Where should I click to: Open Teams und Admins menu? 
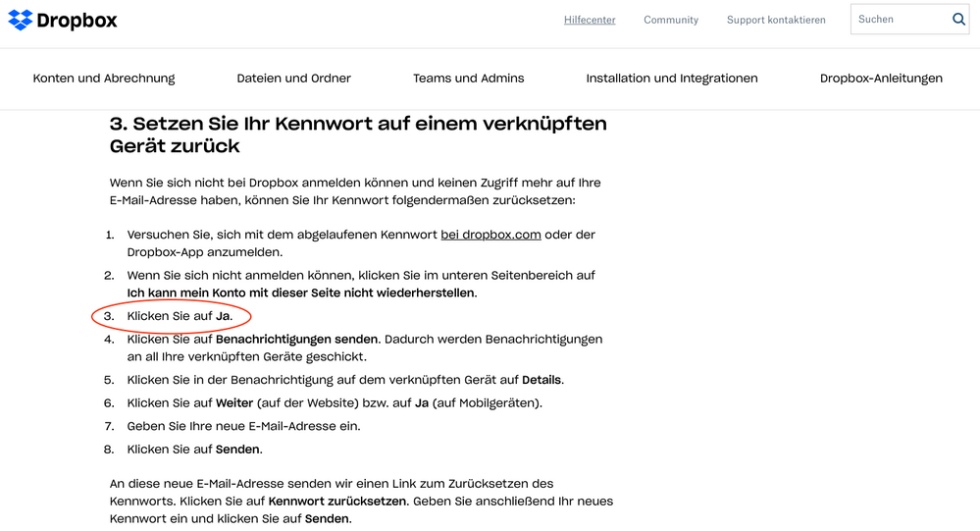(x=468, y=79)
